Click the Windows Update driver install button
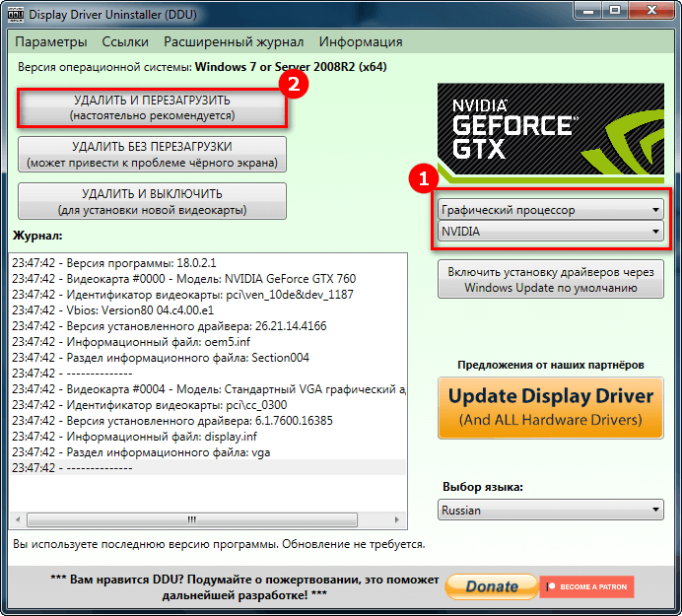 click(x=551, y=279)
